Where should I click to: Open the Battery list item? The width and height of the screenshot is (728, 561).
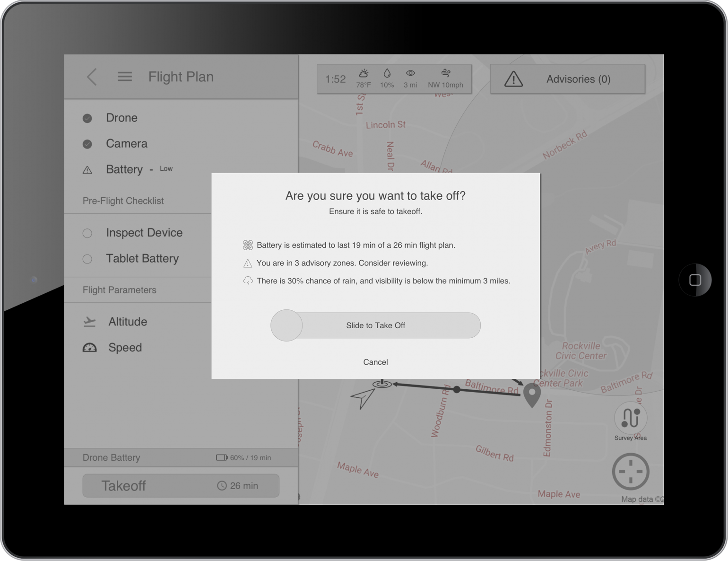(x=124, y=169)
